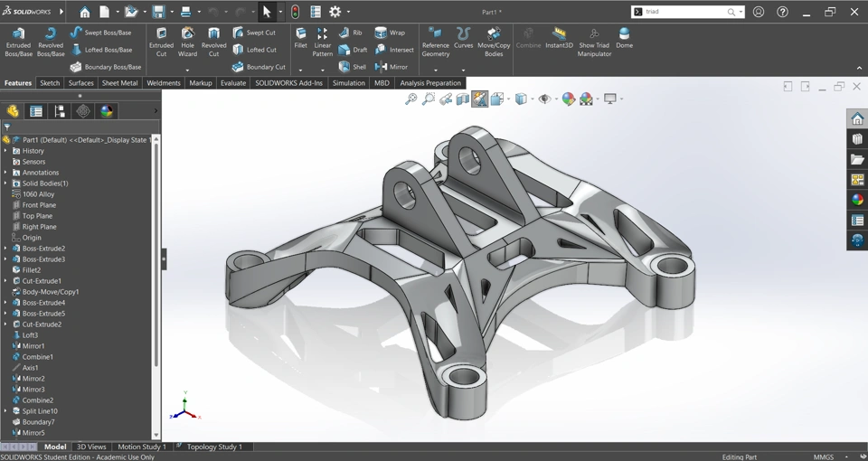This screenshot has width=868, height=461.
Task: Choose Swept Boss/Base
Action: coord(100,33)
